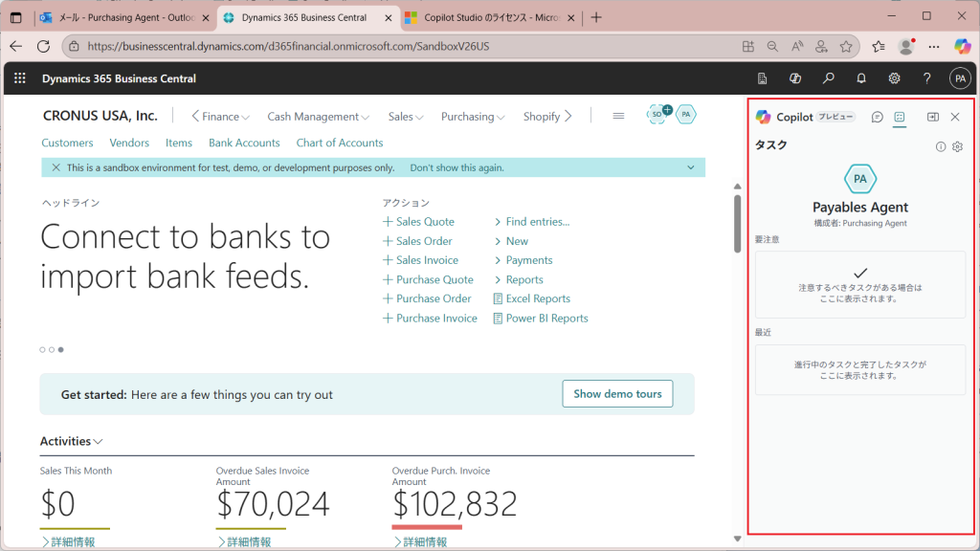Screen dimensions: 980x551
Task: Open Business Central settings gear
Action: pyautogui.click(x=895, y=78)
